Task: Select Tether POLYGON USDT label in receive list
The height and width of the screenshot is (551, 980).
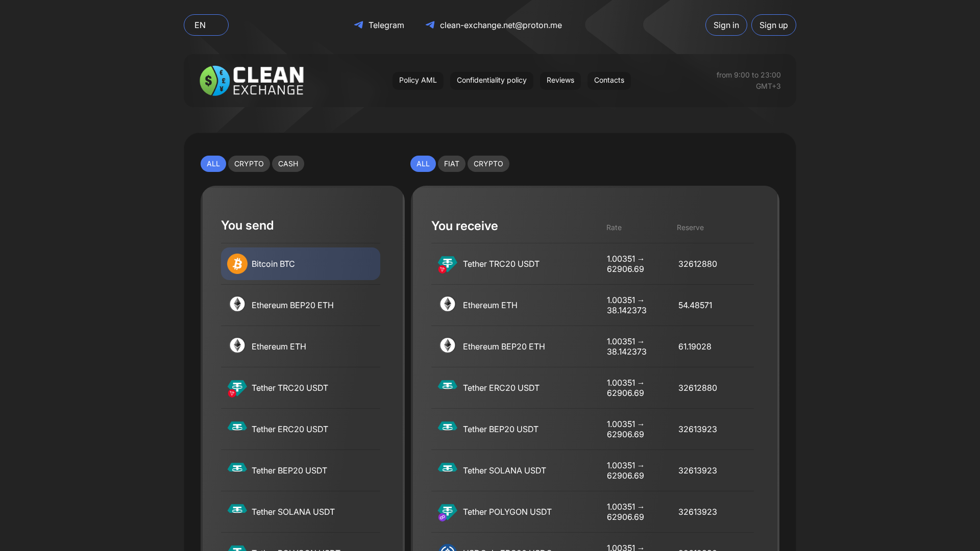Action: tap(507, 512)
